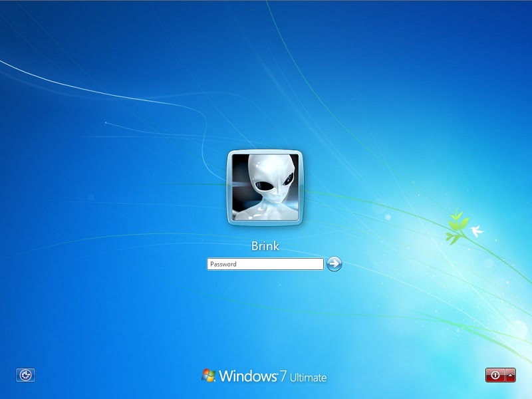Open the Ease of Access button
This screenshot has height=399, width=532.
tap(25, 375)
